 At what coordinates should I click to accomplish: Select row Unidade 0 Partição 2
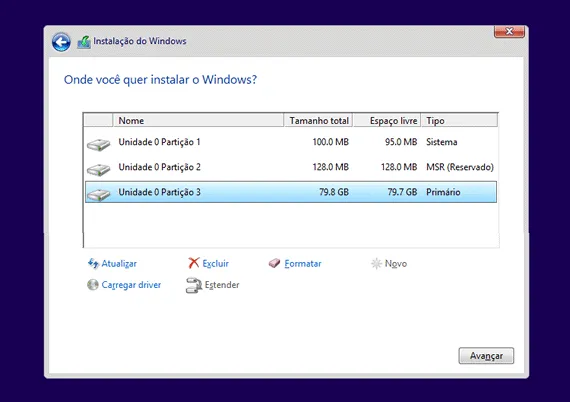pyautogui.click(x=291, y=167)
